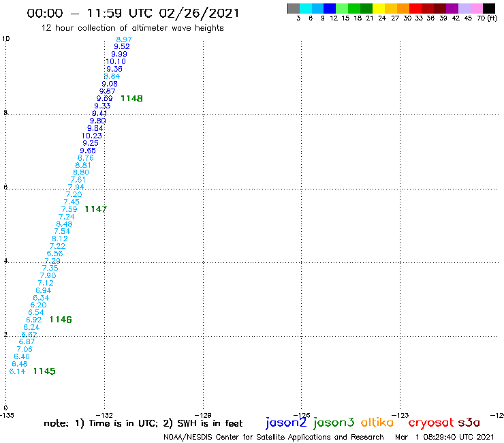Click the green time marker 1148
This screenshot has height=443, width=504.
click(x=131, y=98)
